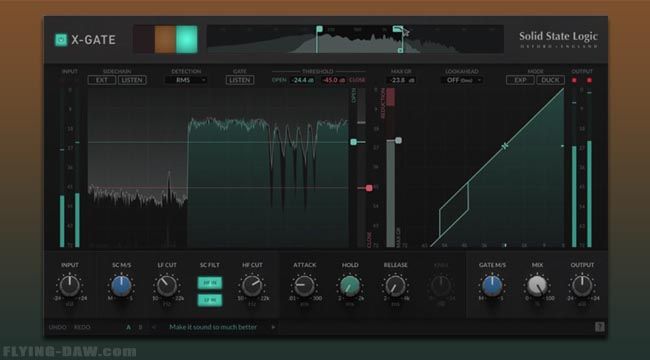Image resolution: width=650 pixels, height=360 pixels.
Task: Click the HF CUT knob
Action: [252, 286]
